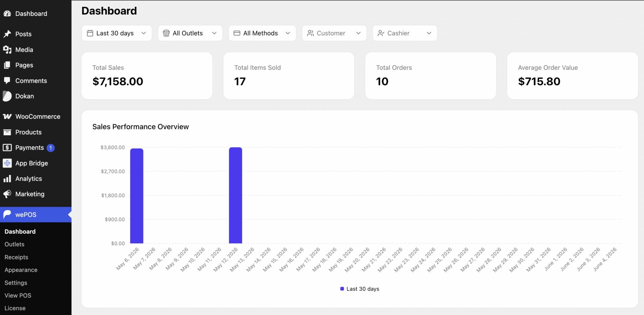Click the user icon in cashier filter

(381, 33)
